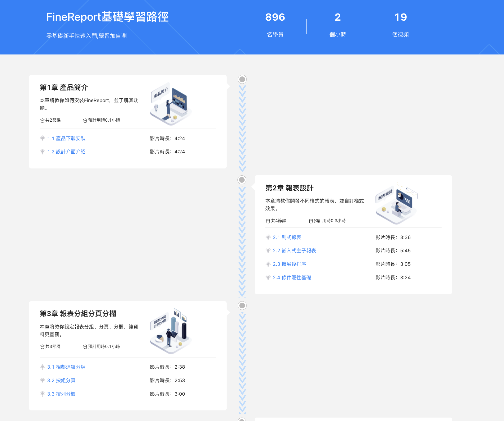The height and width of the screenshot is (421, 504).
Task: Click the chapter 1 timeline circle marker
Action: (x=242, y=79)
